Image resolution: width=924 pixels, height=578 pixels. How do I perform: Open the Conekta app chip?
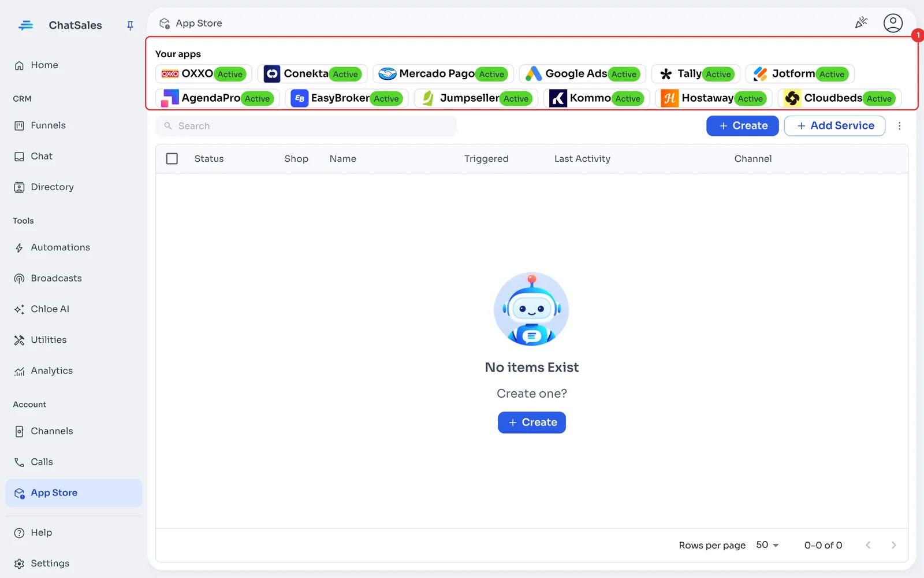tap(312, 74)
